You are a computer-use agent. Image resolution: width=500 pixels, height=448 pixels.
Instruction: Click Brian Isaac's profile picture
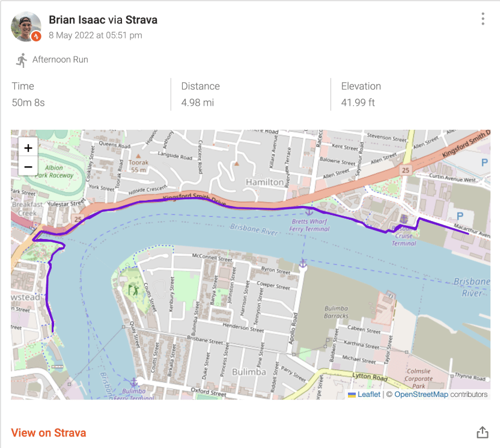[26, 27]
